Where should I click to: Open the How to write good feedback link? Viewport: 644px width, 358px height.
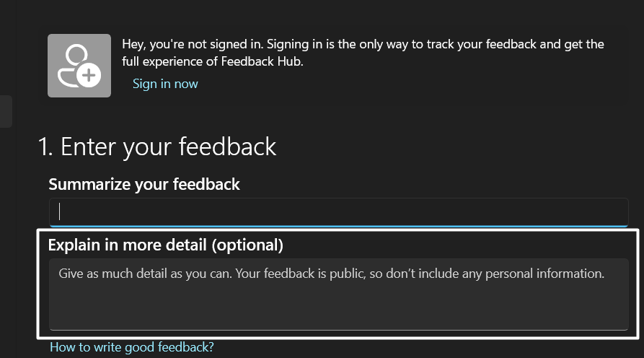[x=132, y=347]
